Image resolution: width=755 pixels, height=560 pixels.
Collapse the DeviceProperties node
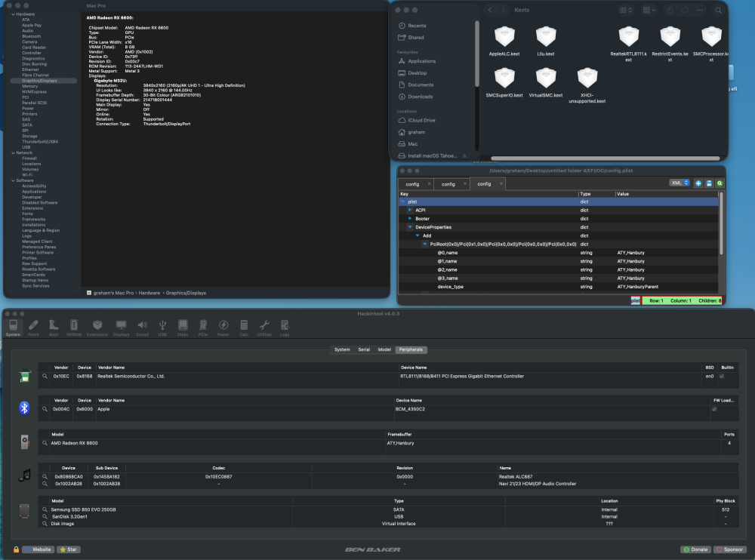410,227
